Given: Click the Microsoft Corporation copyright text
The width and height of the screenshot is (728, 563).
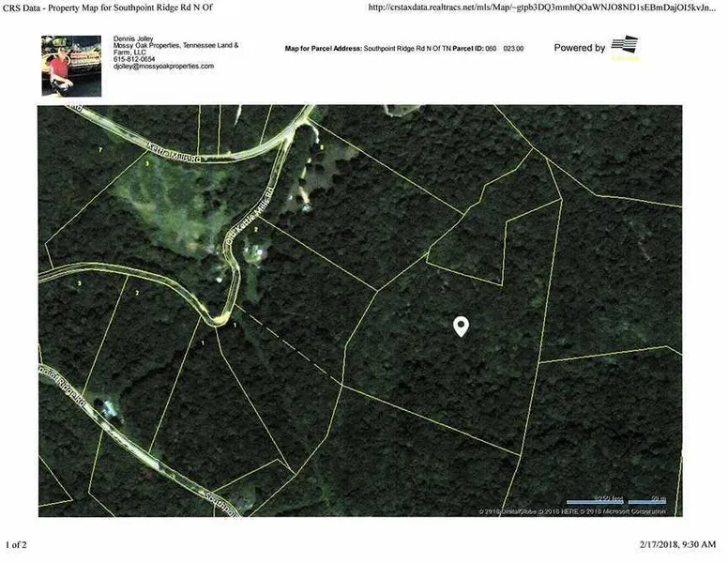Looking at the screenshot, I should coord(629,511).
